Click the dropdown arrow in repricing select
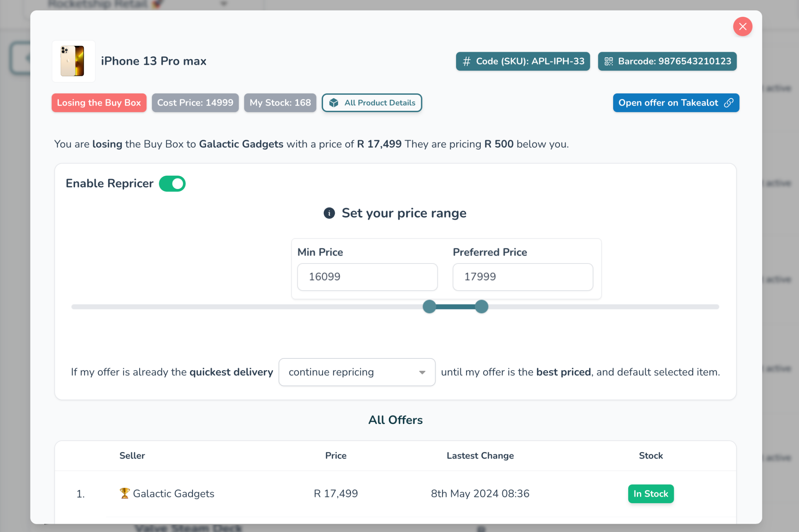The width and height of the screenshot is (799, 532). [x=422, y=373]
